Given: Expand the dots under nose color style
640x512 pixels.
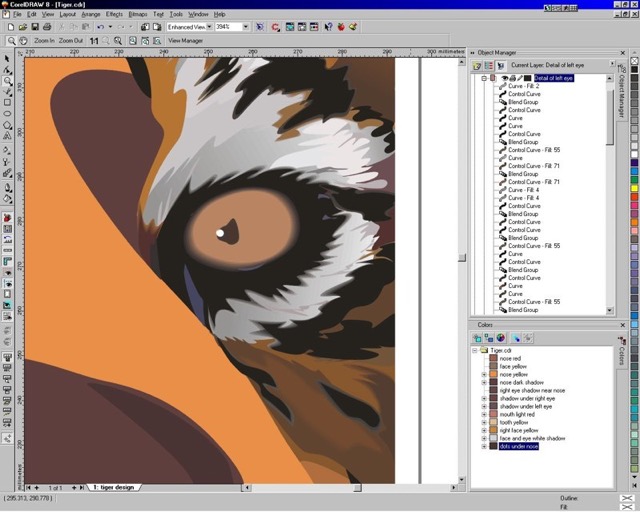Looking at the screenshot, I should [x=484, y=446].
